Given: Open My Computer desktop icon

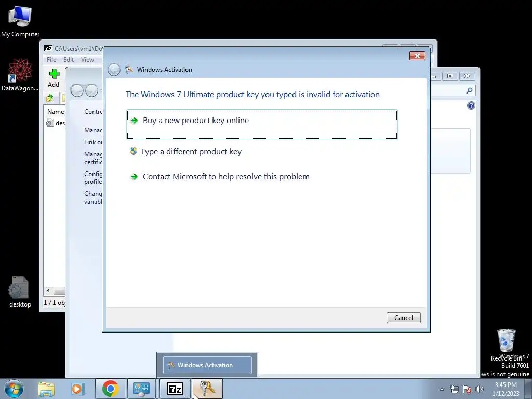Looking at the screenshot, I should tap(20, 22).
